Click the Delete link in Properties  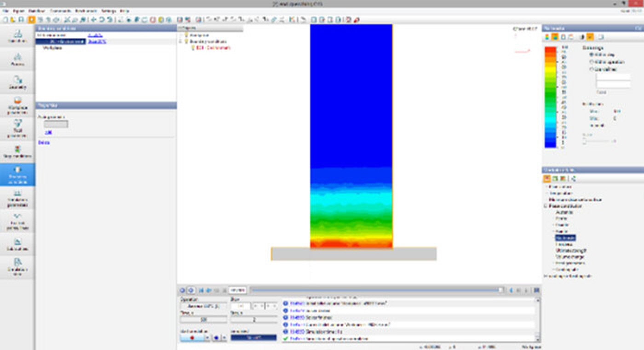tap(44, 143)
